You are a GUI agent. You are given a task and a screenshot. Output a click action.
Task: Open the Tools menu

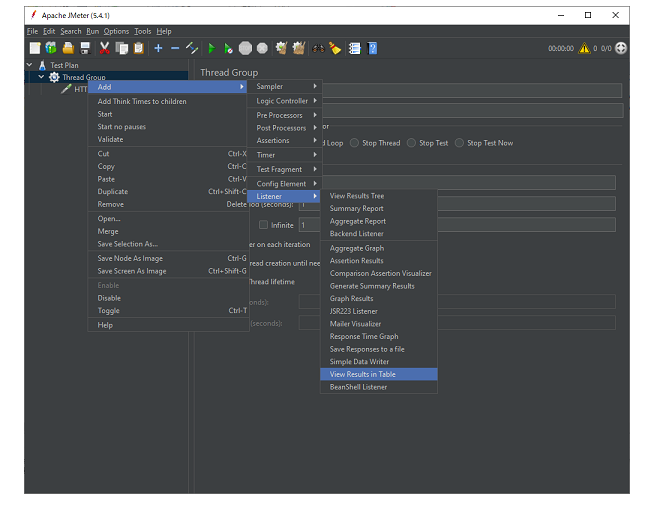tap(142, 31)
